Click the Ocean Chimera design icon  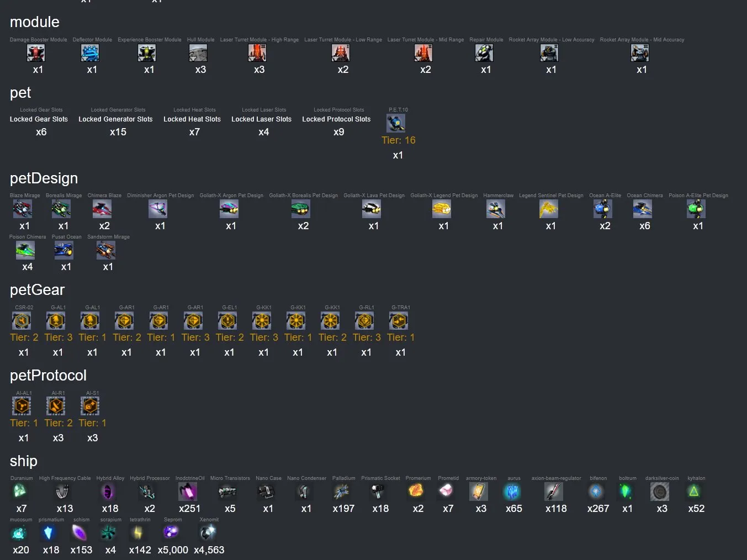click(x=643, y=209)
